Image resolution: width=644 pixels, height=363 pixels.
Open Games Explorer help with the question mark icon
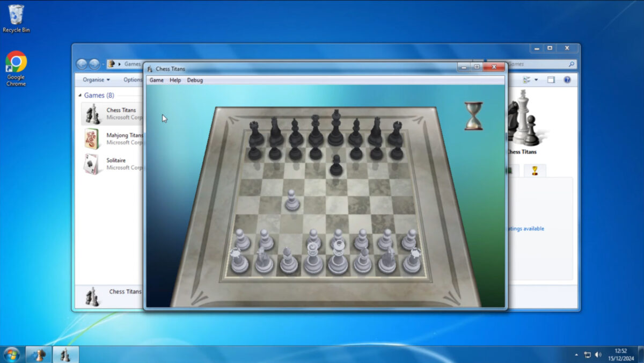click(567, 79)
